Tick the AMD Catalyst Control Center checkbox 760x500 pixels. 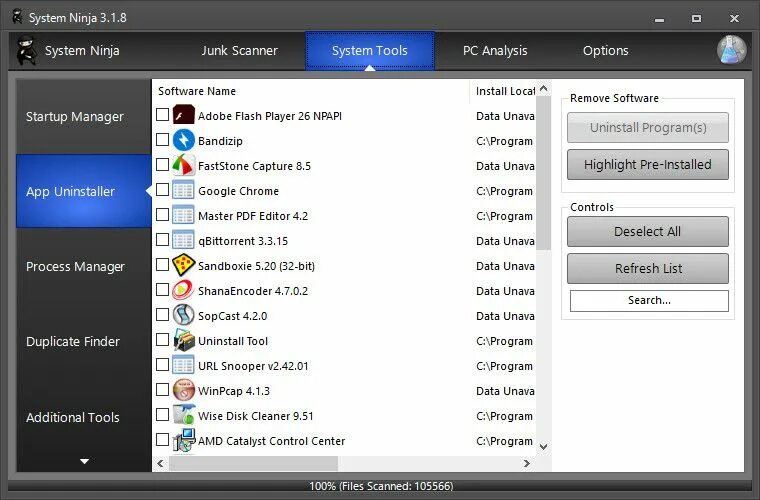pyautogui.click(x=162, y=440)
